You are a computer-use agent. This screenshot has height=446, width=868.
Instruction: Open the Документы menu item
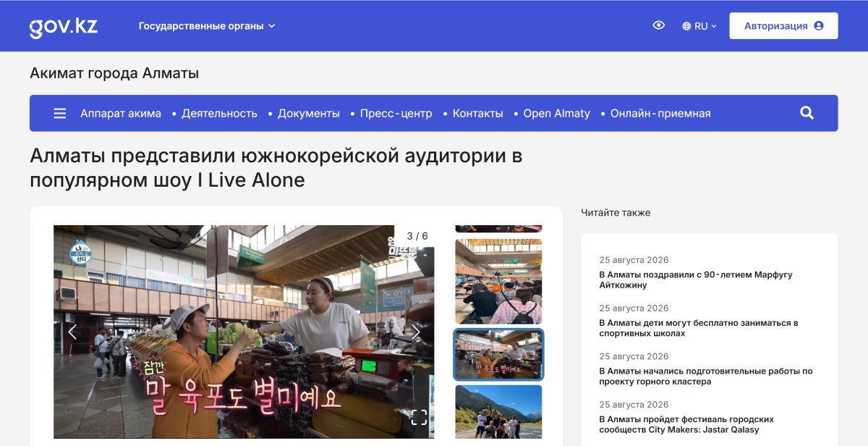[x=309, y=114]
